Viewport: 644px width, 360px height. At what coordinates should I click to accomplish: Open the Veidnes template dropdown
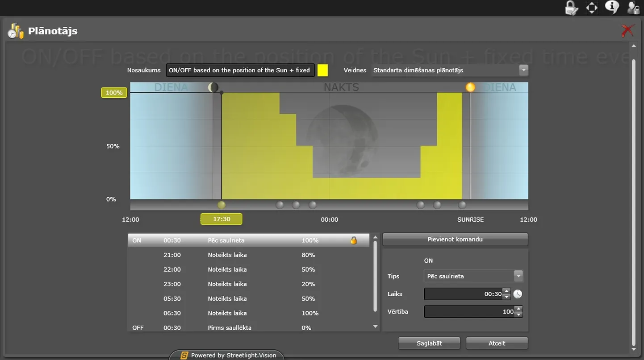[523, 70]
